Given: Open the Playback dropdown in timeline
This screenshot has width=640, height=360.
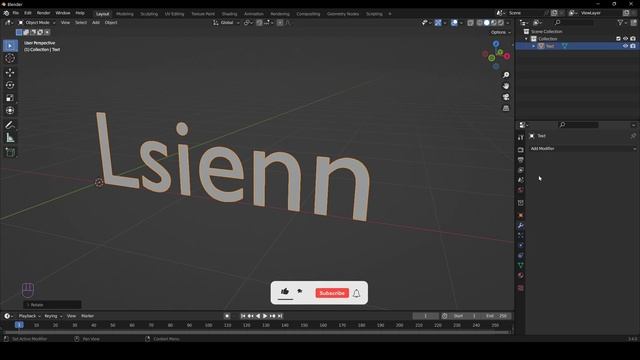Looking at the screenshot, I should [30, 316].
